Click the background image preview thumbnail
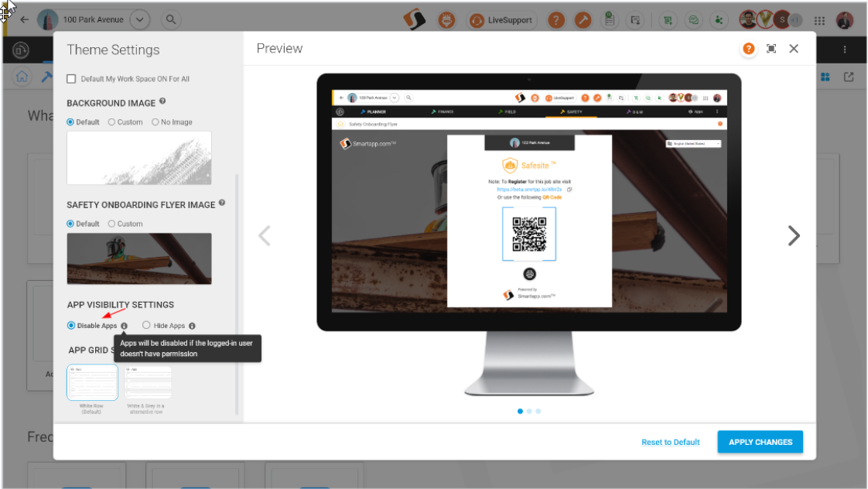868x489 pixels. pos(139,158)
